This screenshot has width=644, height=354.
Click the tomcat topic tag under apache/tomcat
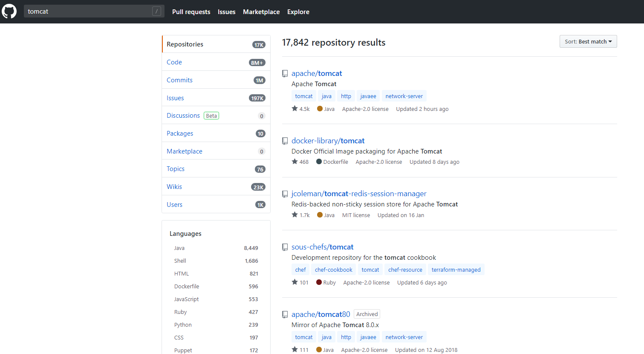[x=304, y=96]
